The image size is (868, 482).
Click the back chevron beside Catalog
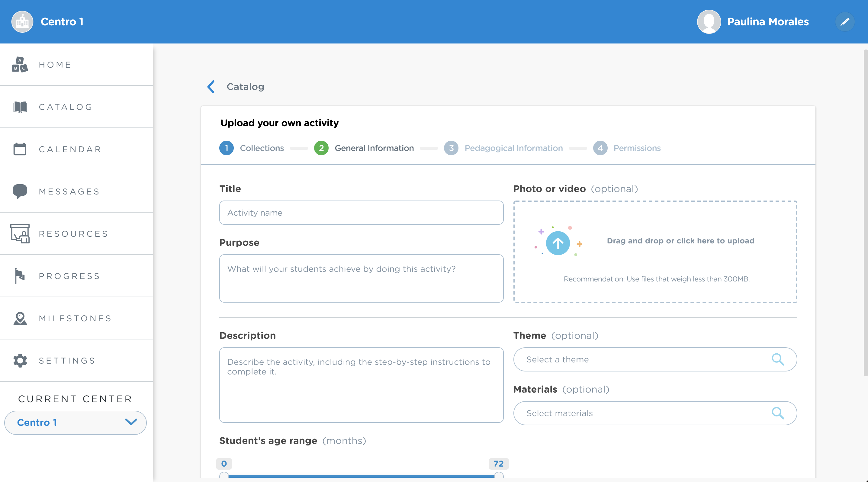(211, 87)
